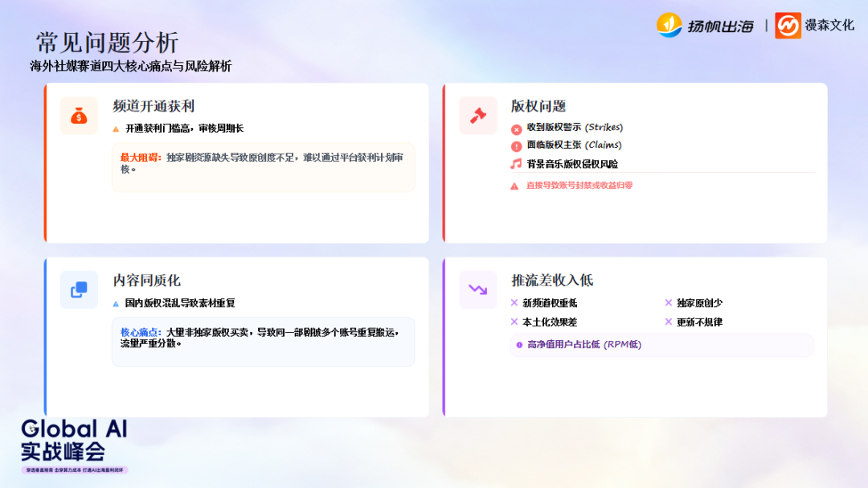Click the pink tagline strip under 实战峰会
Screen dimensions: 868x488
tap(75, 470)
